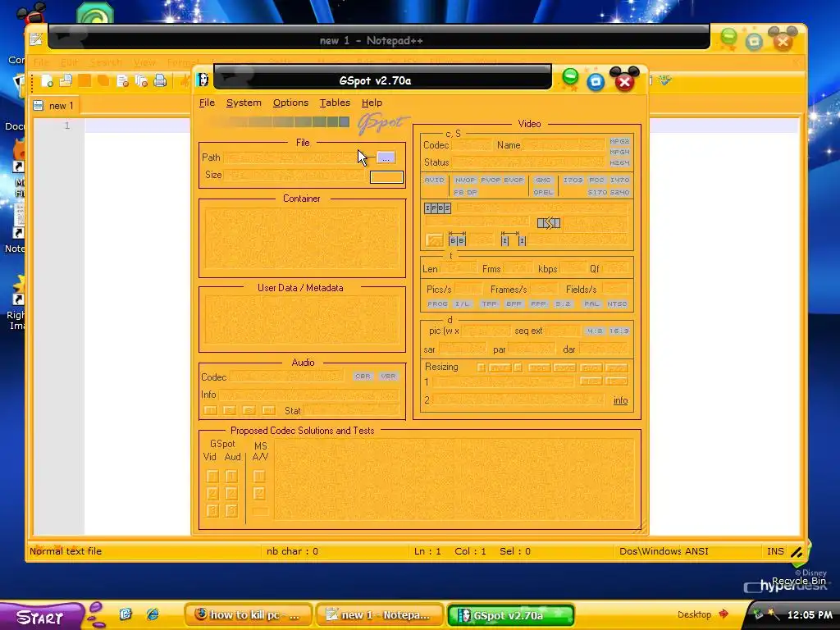The width and height of the screenshot is (840, 630).
Task: Click the H264 indicator in Video panel
Action: 619,163
